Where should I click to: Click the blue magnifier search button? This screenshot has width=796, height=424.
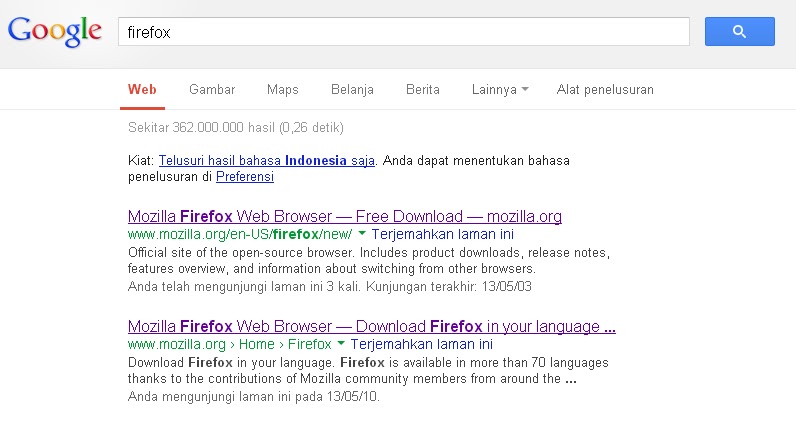tap(740, 31)
